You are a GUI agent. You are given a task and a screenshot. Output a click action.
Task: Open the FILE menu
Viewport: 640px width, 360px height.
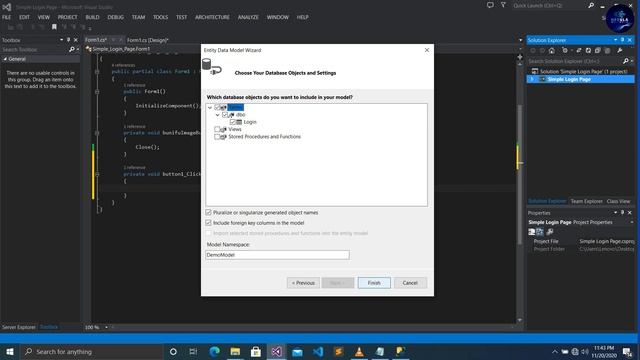click(x=7, y=17)
